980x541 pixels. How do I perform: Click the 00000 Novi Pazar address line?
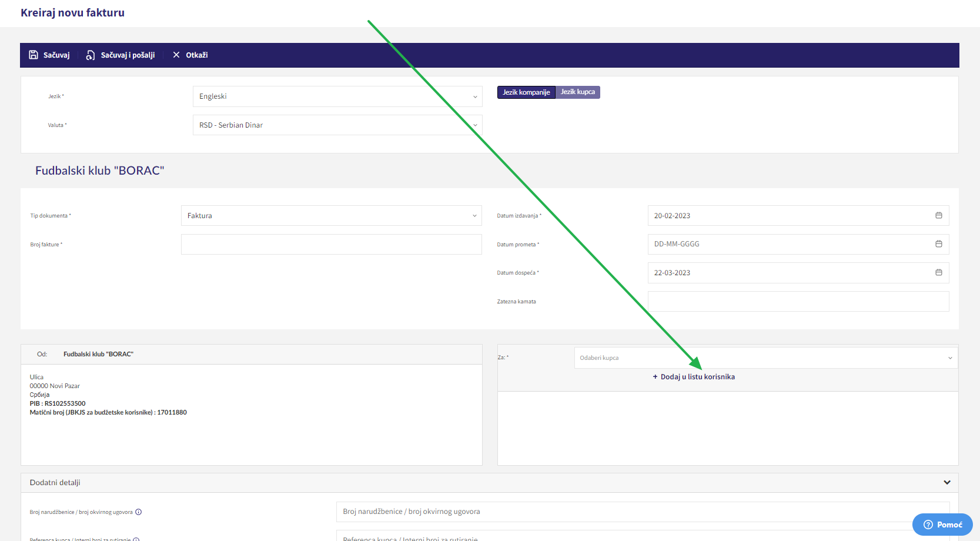(x=55, y=386)
